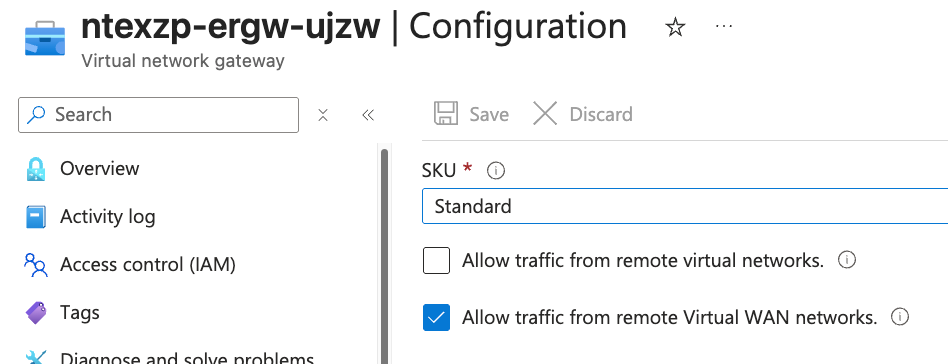The height and width of the screenshot is (364, 948).
Task: Show info for remote virtual networks option
Action: (x=846, y=261)
